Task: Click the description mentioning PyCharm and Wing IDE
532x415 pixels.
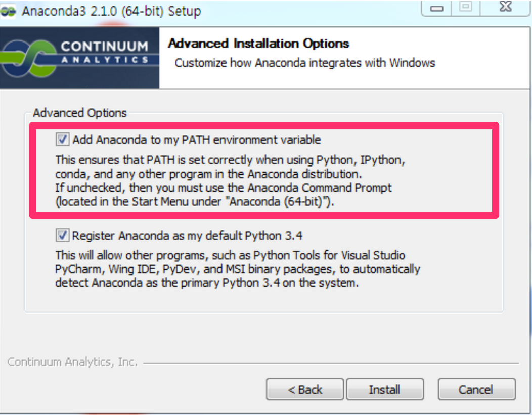Action: pos(237,269)
